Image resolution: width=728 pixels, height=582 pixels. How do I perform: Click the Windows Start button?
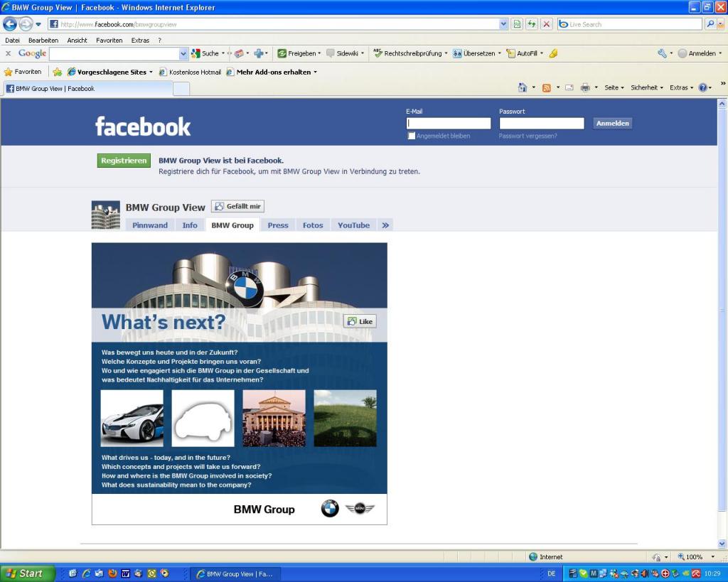(27, 573)
